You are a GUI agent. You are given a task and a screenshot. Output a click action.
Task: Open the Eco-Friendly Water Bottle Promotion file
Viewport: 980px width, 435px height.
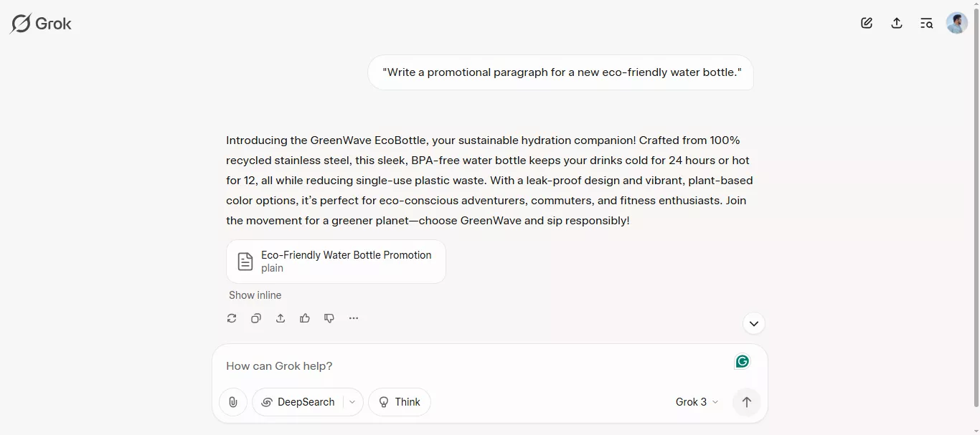coord(336,262)
